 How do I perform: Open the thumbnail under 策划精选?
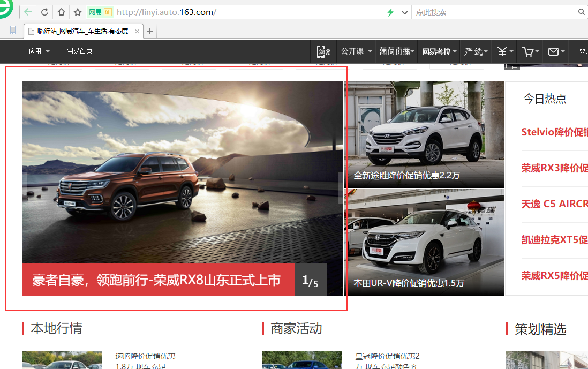click(547, 360)
